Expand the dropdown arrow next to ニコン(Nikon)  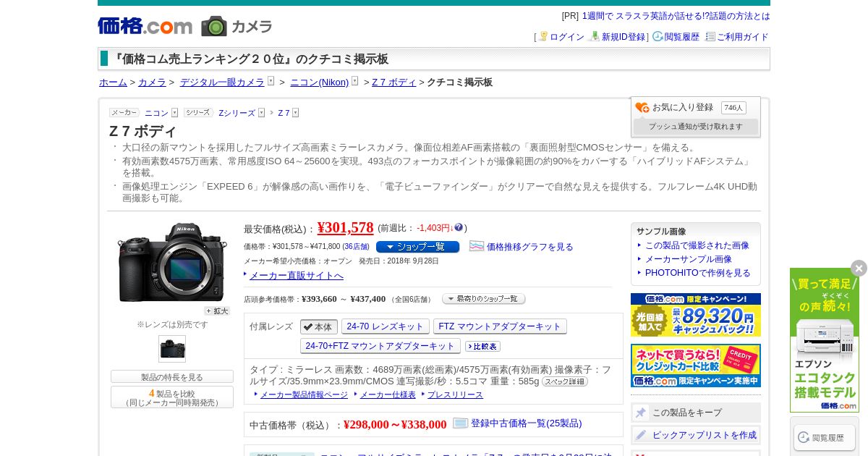[x=354, y=81]
